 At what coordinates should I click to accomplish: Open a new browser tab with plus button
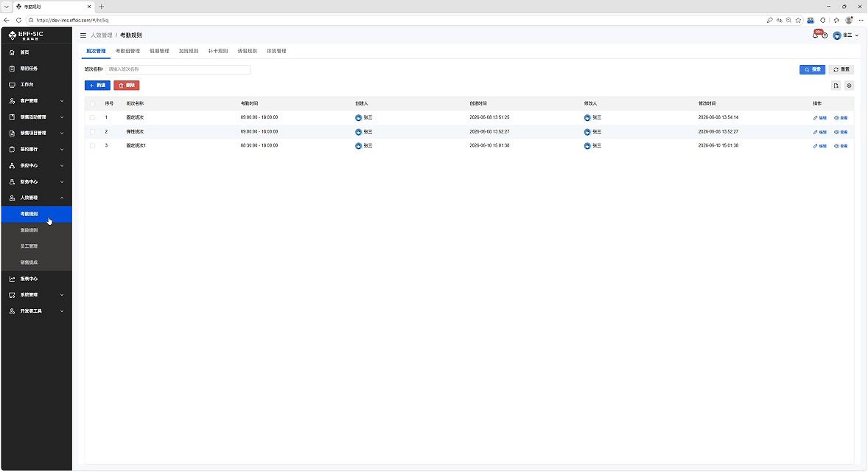pos(101,7)
